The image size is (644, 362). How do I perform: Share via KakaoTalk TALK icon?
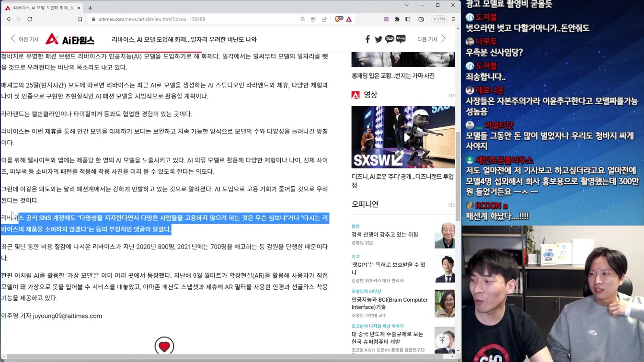pos(390,39)
